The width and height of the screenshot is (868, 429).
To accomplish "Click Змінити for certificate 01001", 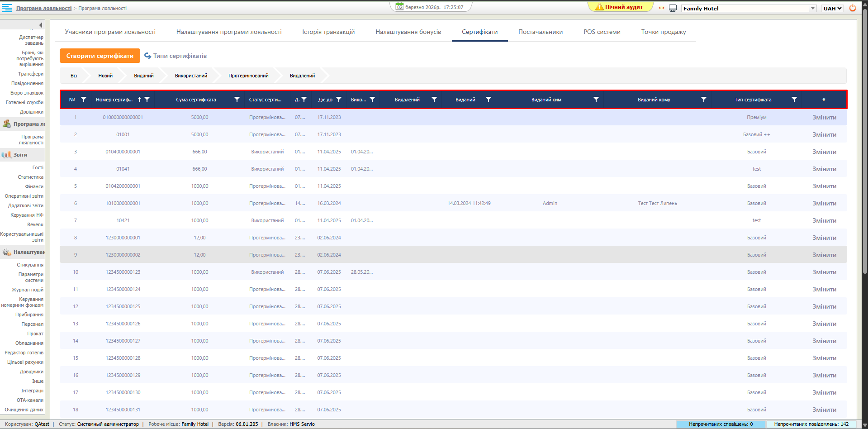I will coord(824,134).
